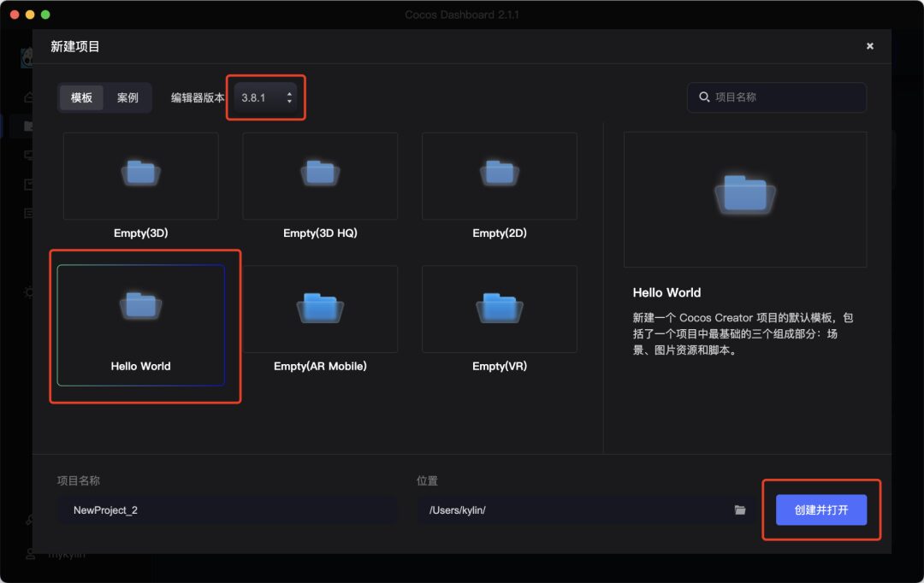The image size is (924, 583).
Task: Click the version selector up/down arrows
Action: click(x=289, y=97)
